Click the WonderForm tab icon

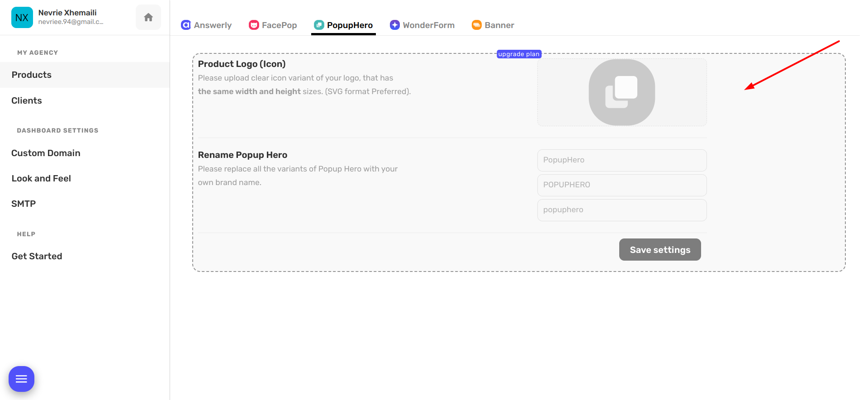(395, 25)
